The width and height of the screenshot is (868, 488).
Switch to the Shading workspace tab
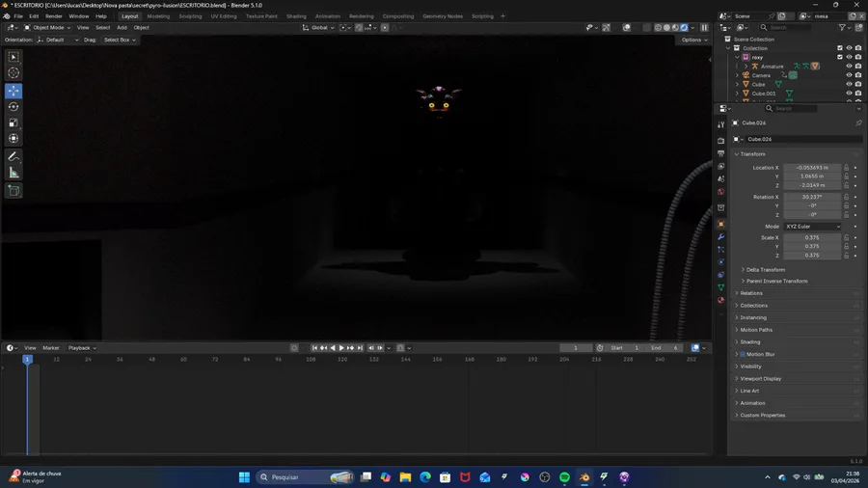click(296, 16)
